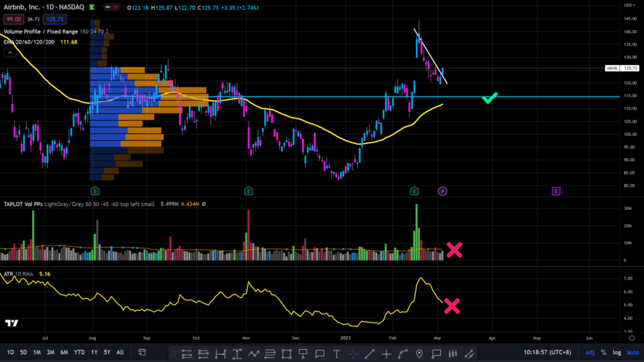Open chart settings gear icon
This screenshot has height=362, width=644.
click(632, 338)
